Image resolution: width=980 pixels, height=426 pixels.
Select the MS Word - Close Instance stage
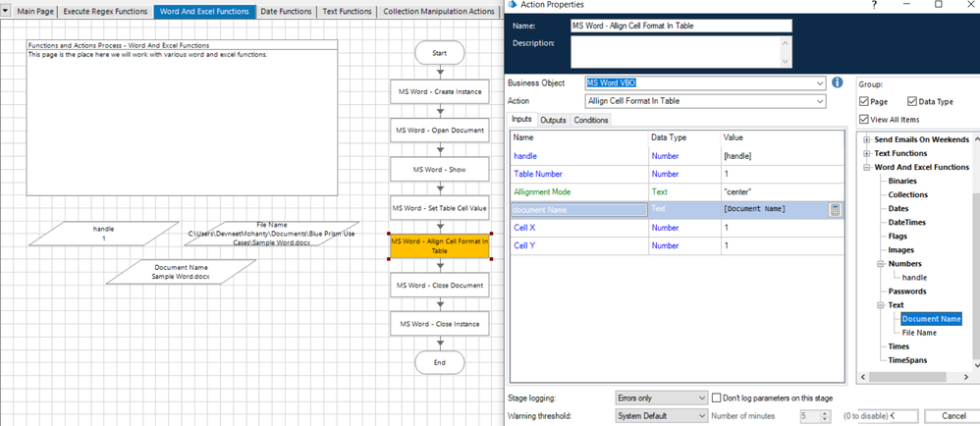[x=439, y=323]
